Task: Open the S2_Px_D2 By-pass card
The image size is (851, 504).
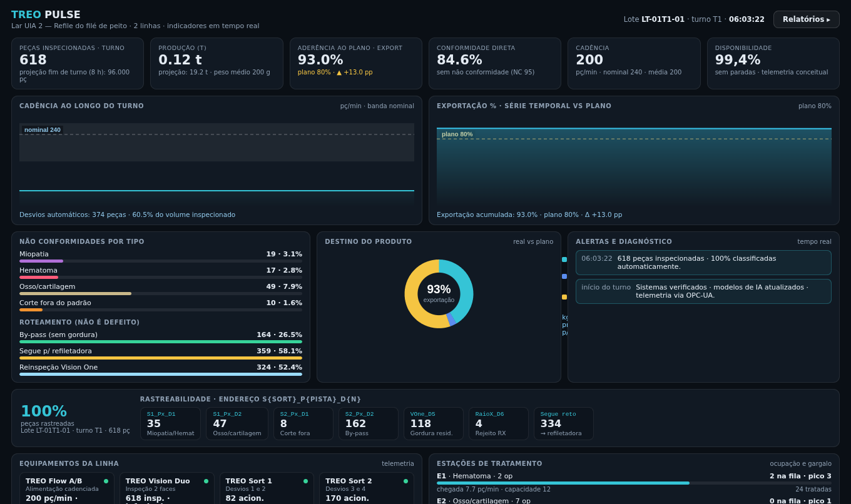Action: 369,424
